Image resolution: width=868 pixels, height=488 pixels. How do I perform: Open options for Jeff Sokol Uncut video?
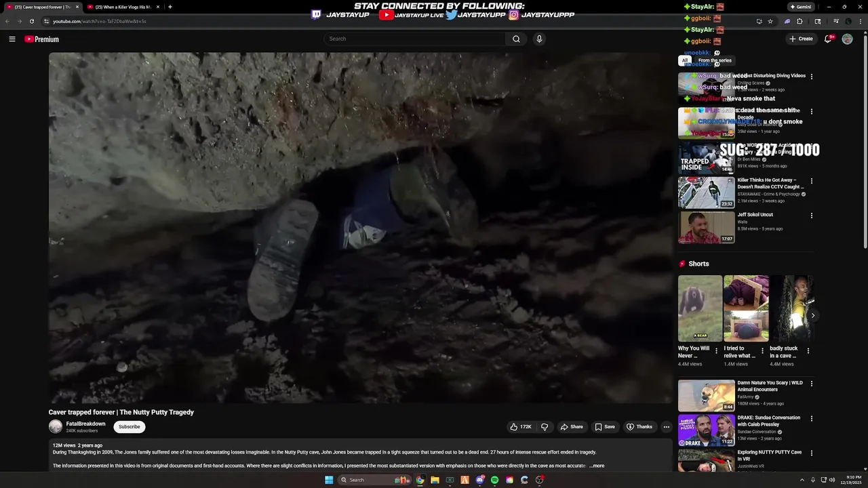811,216
